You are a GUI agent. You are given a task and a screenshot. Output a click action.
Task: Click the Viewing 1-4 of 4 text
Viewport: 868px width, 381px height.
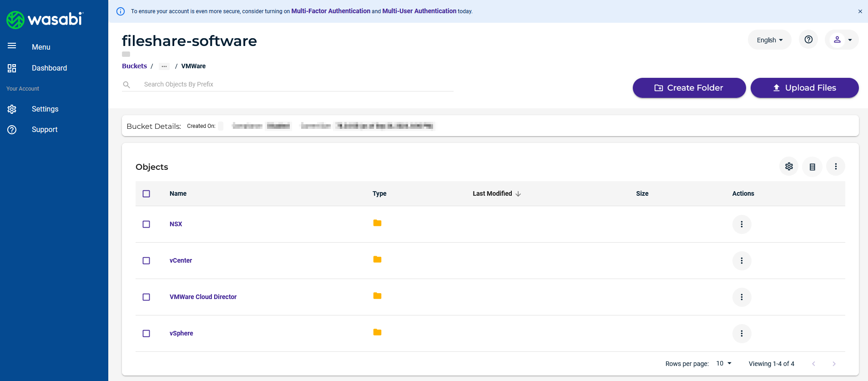click(771, 364)
